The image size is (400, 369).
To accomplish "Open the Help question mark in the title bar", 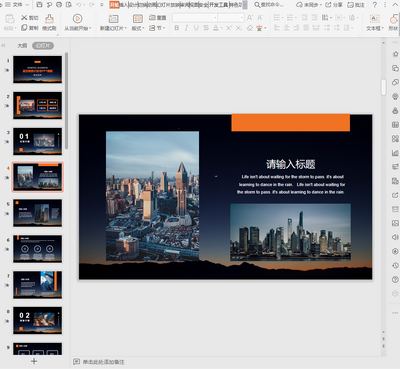I will tap(375, 5).
